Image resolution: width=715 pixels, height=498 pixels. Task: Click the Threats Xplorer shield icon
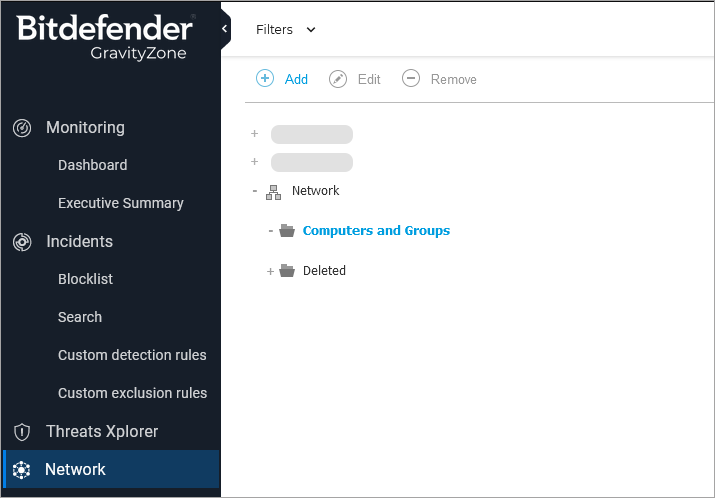click(22, 432)
